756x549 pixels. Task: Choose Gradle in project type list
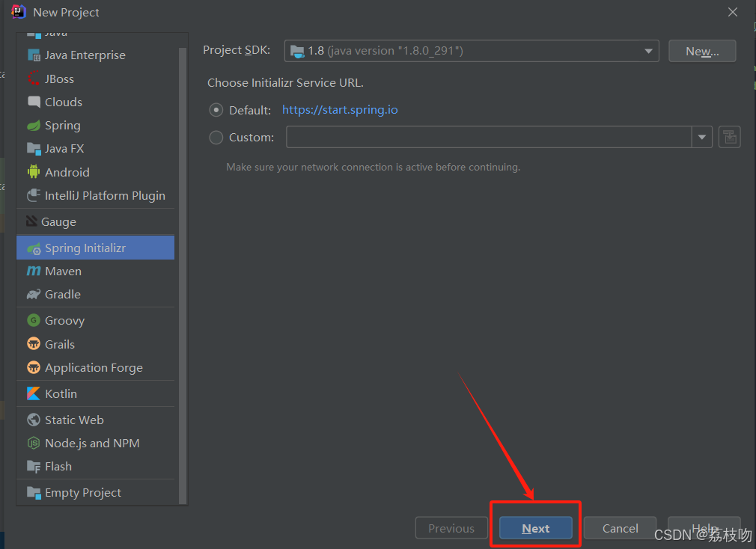[96, 294]
